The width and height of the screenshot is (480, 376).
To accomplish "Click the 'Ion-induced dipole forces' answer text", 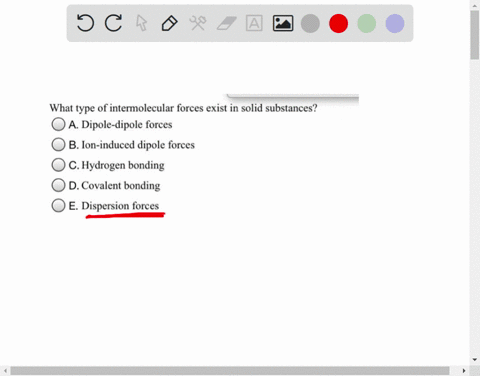I will tap(138, 145).
